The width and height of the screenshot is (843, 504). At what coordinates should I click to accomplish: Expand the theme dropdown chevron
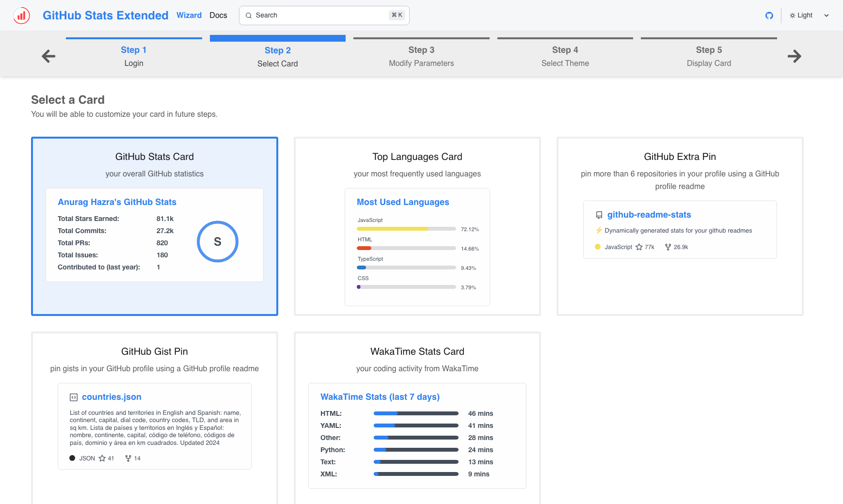[x=827, y=16]
